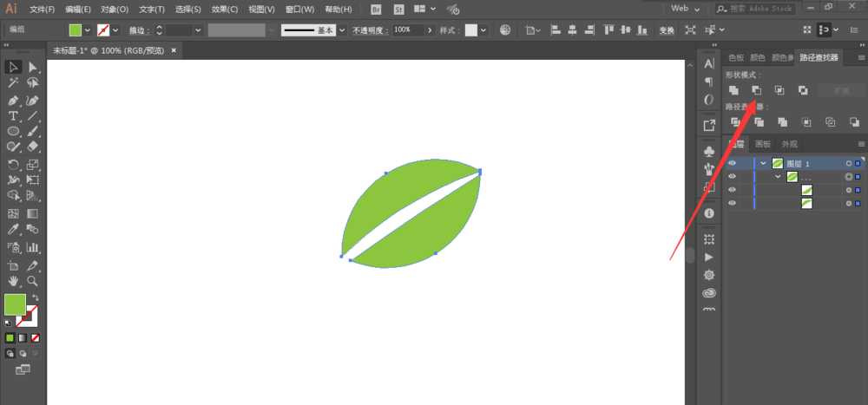The height and width of the screenshot is (405, 868).
Task: Open the 样式 graphic style dropdown
Action: (x=483, y=30)
